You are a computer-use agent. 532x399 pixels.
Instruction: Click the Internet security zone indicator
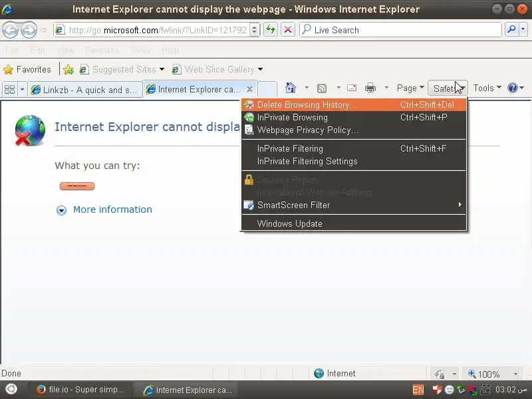click(334, 374)
